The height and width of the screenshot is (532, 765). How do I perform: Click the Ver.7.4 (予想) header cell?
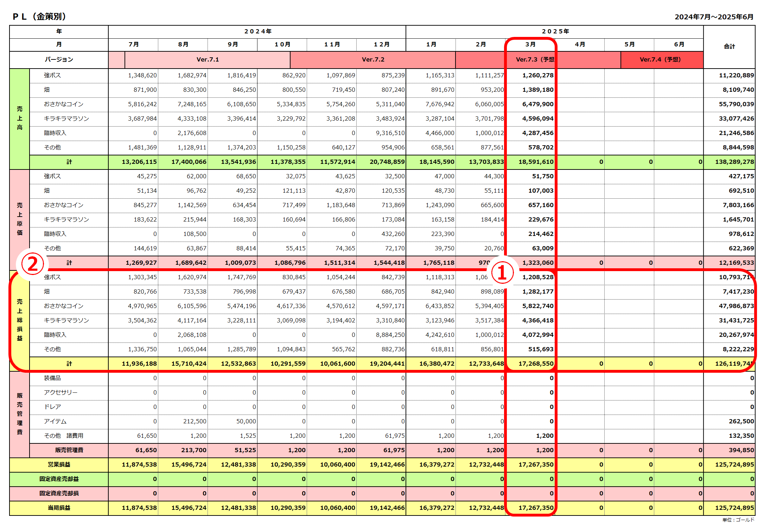click(x=662, y=59)
